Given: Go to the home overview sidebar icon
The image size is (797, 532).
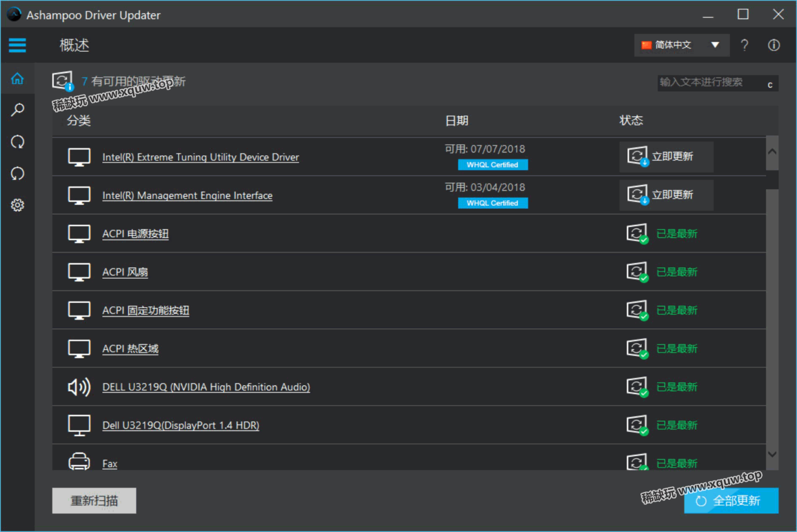Looking at the screenshot, I should [17, 79].
